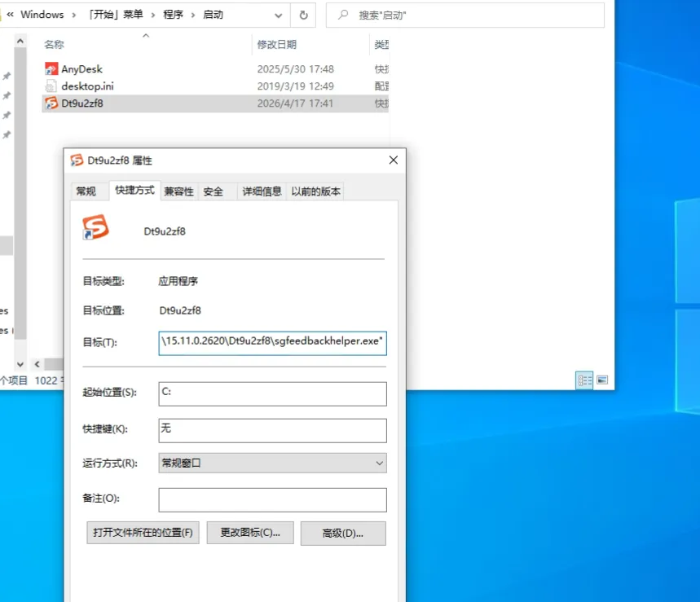Select the 快捷方式 tab
700x602 pixels.
click(134, 190)
